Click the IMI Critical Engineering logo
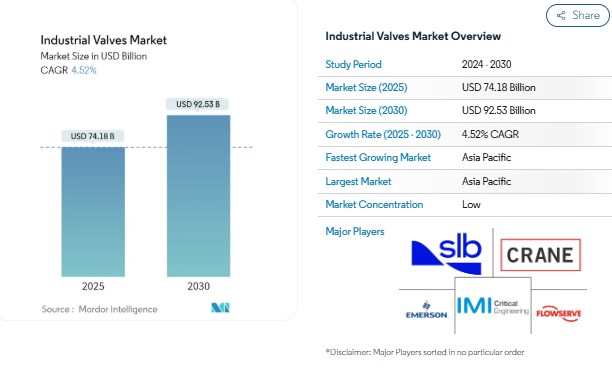The height and width of the screenshot is (379, 612). (x=493, y=306)
